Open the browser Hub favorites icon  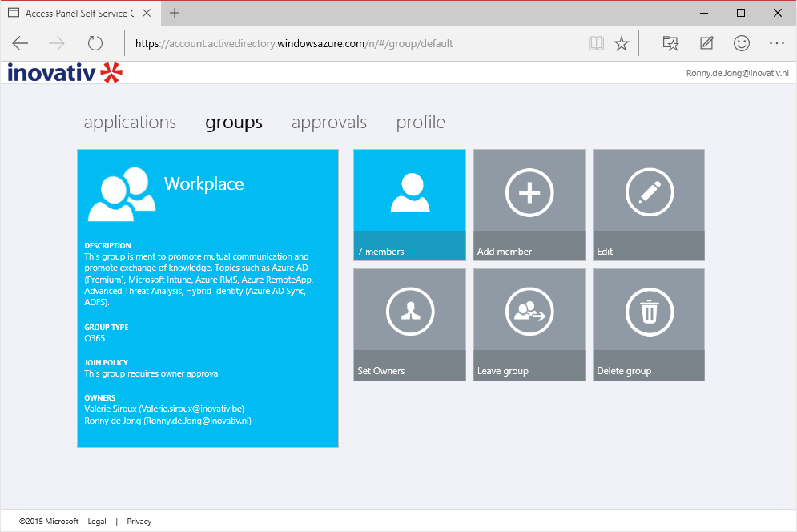pos(670,44)
